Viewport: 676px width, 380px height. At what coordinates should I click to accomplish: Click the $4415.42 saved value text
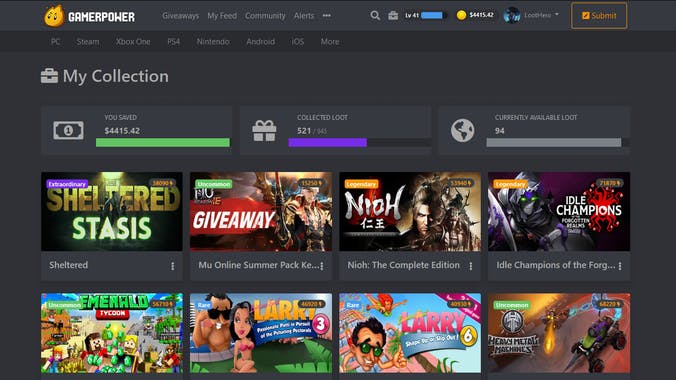point(122,131)
